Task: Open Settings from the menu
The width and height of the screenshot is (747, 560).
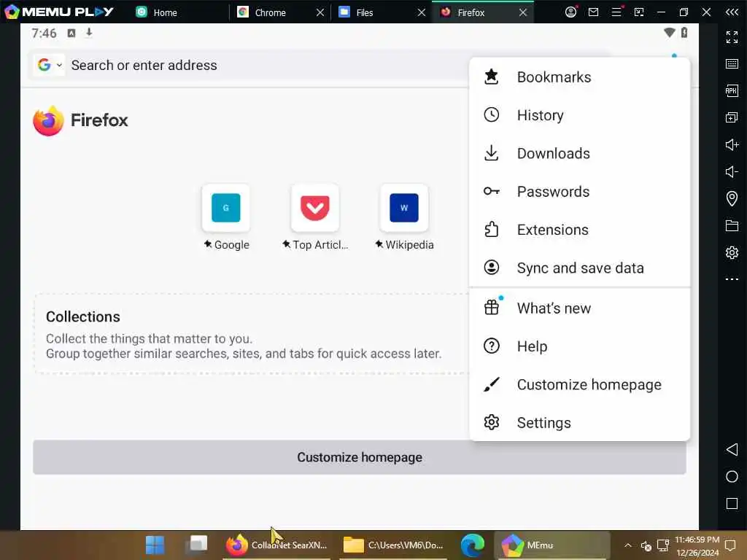Action: (579, 422)
